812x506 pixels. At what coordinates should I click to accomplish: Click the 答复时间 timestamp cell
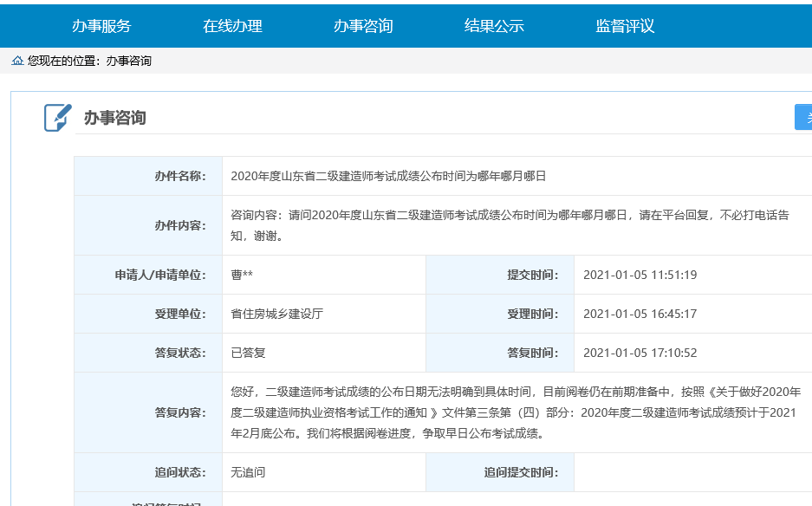642,352
